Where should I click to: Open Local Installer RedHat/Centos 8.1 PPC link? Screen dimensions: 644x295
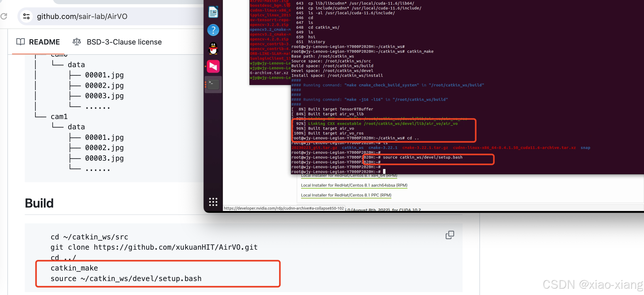click(346, 195)
